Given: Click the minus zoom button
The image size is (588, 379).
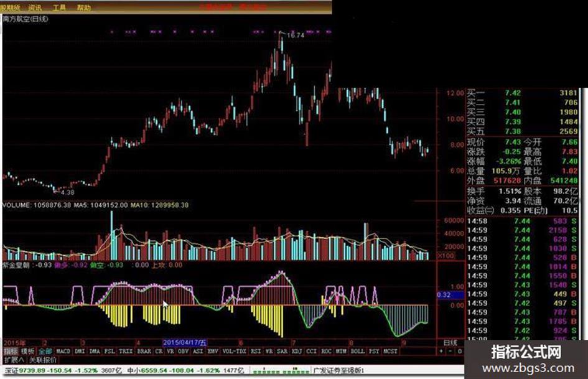Looking at the screenshot, I should click(x=450, y=351).
